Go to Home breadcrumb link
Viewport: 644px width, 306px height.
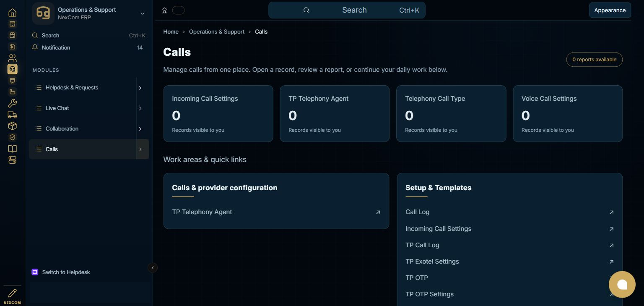[x=171, y=32]
